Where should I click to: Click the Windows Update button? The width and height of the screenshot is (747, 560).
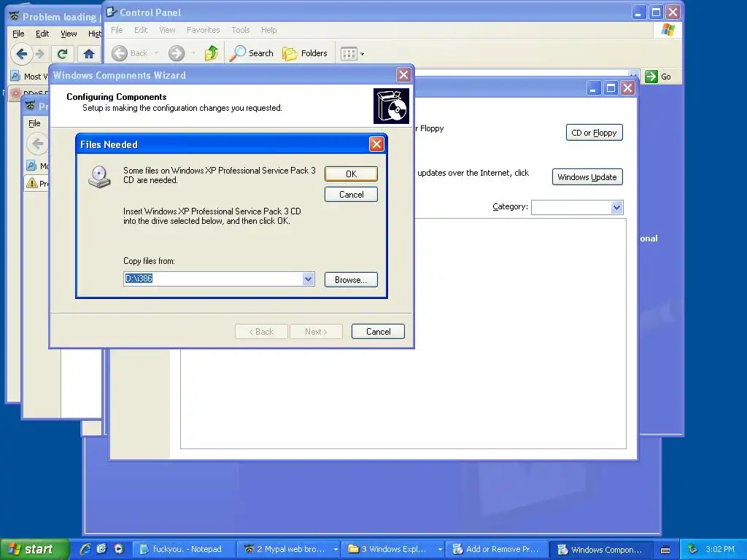pyautogui.click(x=587, y=177)
